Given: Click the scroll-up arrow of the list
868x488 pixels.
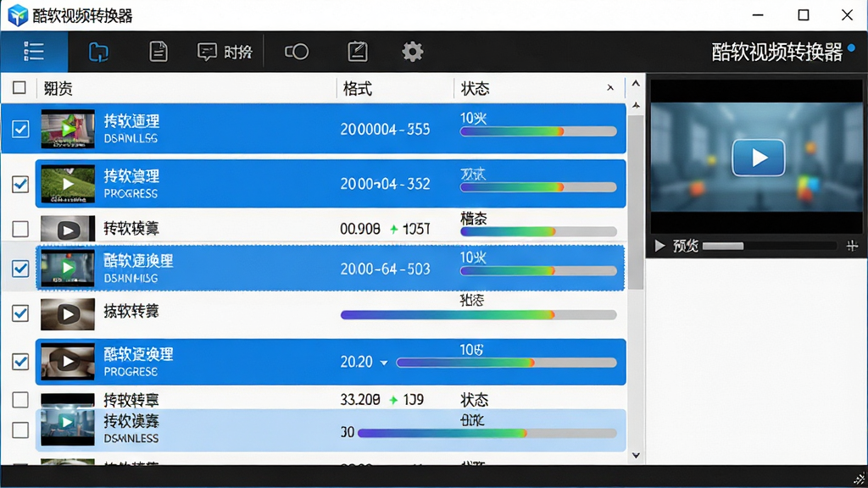Looking at the screenshot, I should [636, 84].
